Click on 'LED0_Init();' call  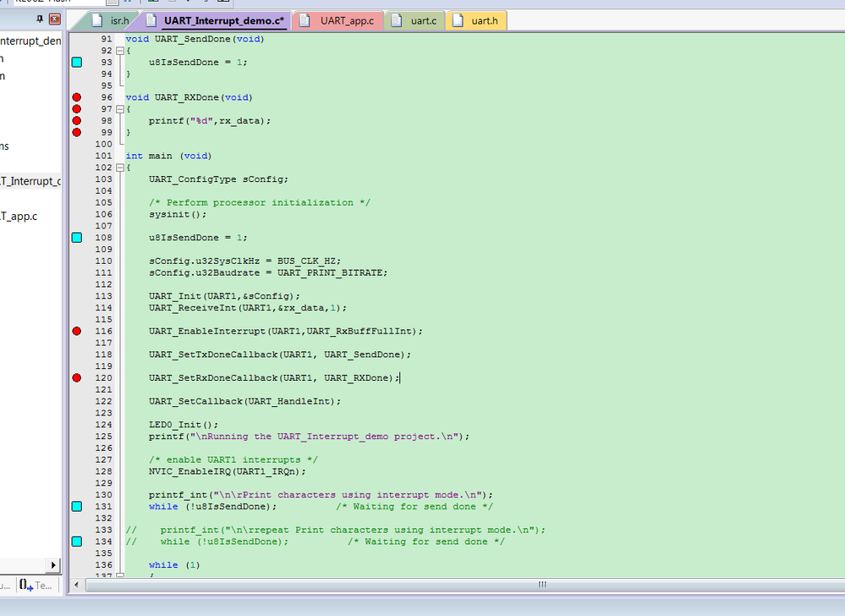point(184,425)
